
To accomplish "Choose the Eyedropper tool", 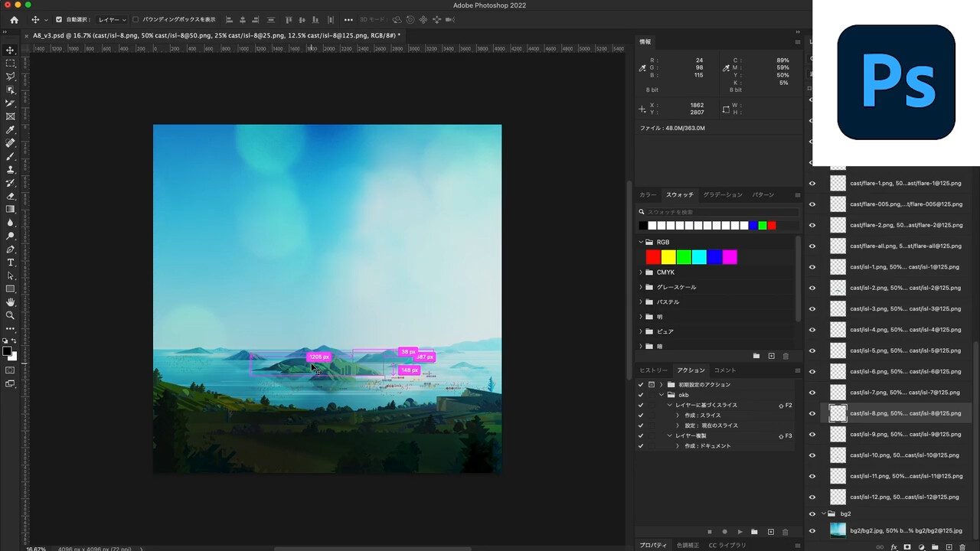I will (11, 129).
